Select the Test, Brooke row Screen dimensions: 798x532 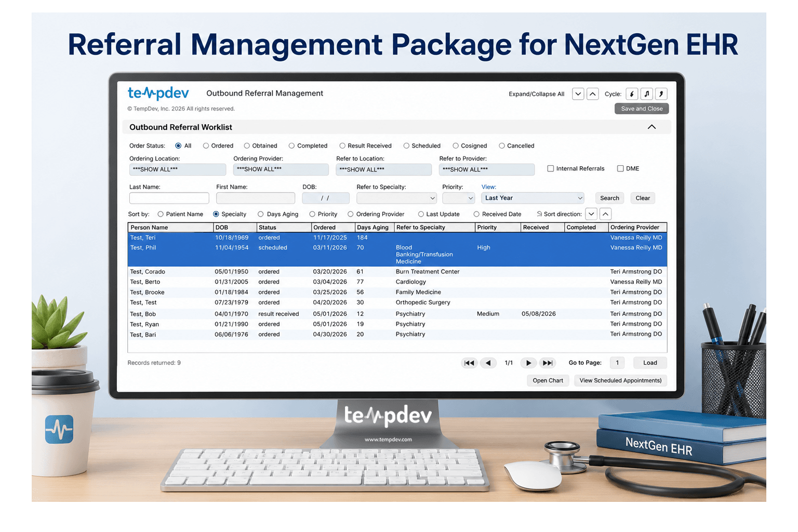(397, 292)
